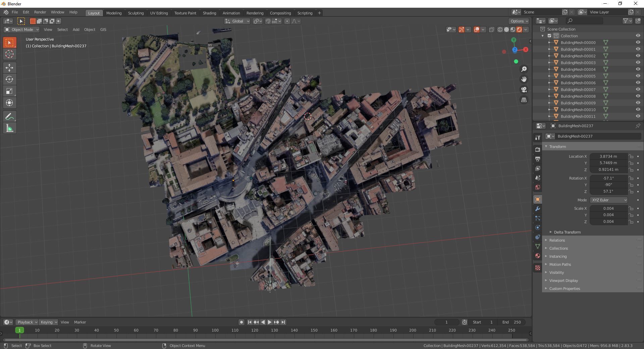The image size is (644, 349).
Task: Play the animation forward
Action: click(x=270, y=322)
